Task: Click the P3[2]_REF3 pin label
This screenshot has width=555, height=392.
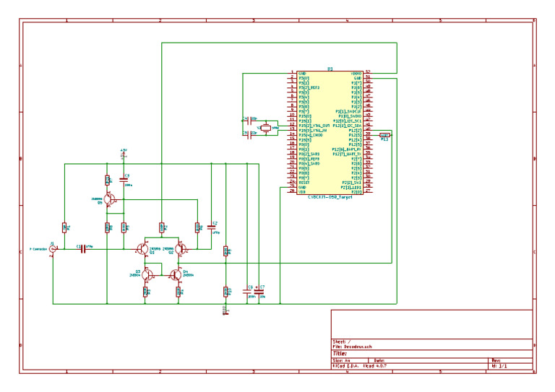Action: (x=309, y=87)
